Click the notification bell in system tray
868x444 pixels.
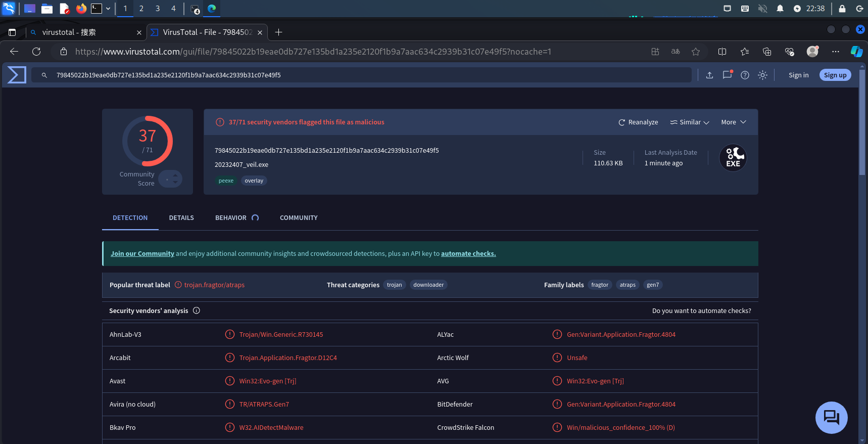coord(780,9)
